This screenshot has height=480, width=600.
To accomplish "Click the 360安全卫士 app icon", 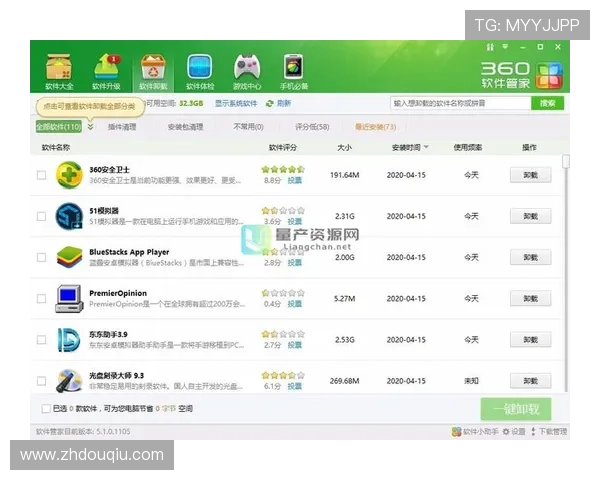I will (69, 175).
